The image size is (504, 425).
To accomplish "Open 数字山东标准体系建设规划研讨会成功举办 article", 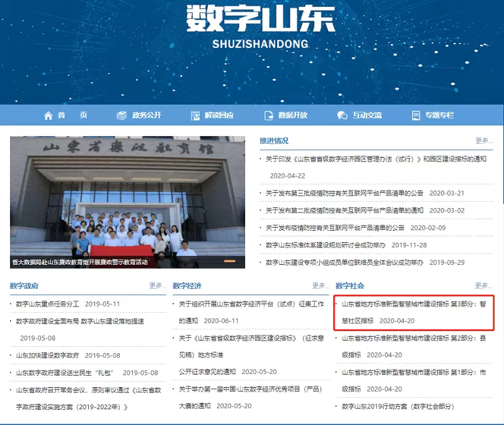I will (325, 245).
